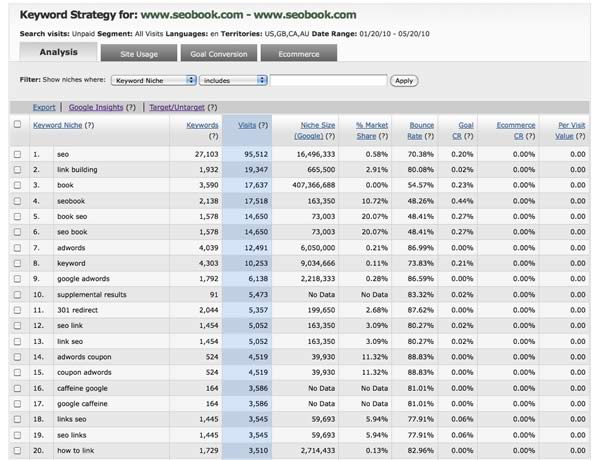The image size is (595, 460).
Task: Check the box for 'google adwords' row
Action: [17, 279]
